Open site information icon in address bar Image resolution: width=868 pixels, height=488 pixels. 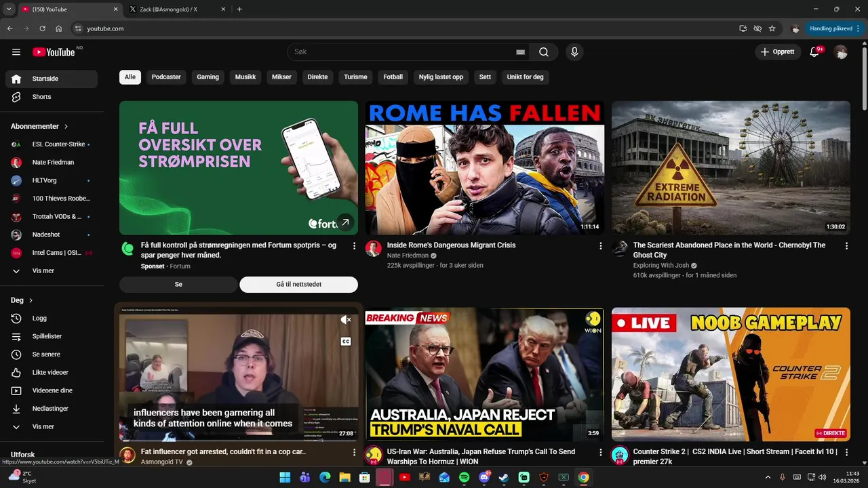pyautogui.click(x=78, y=28)
